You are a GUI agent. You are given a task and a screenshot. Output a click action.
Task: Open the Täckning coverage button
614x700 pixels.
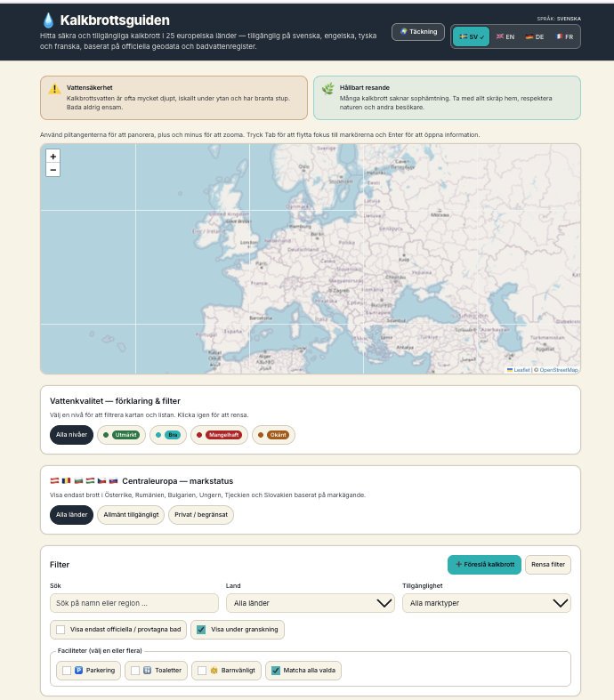pos(418,32)
